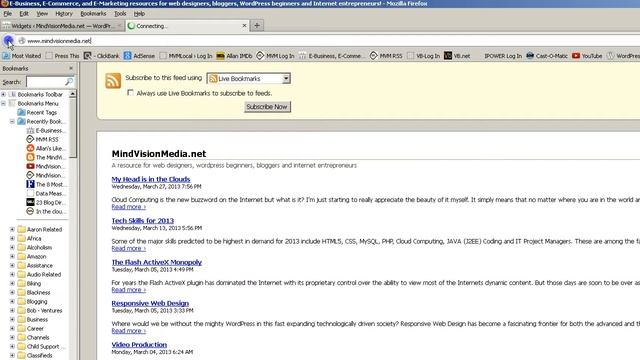Open the File menu
The image size is (640, 360).
[7, 13]
